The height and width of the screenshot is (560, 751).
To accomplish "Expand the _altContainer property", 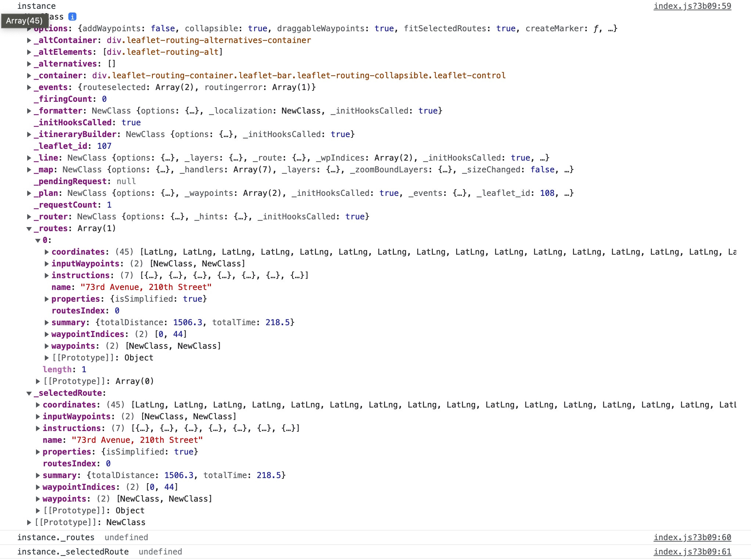I will pos(29,40).
